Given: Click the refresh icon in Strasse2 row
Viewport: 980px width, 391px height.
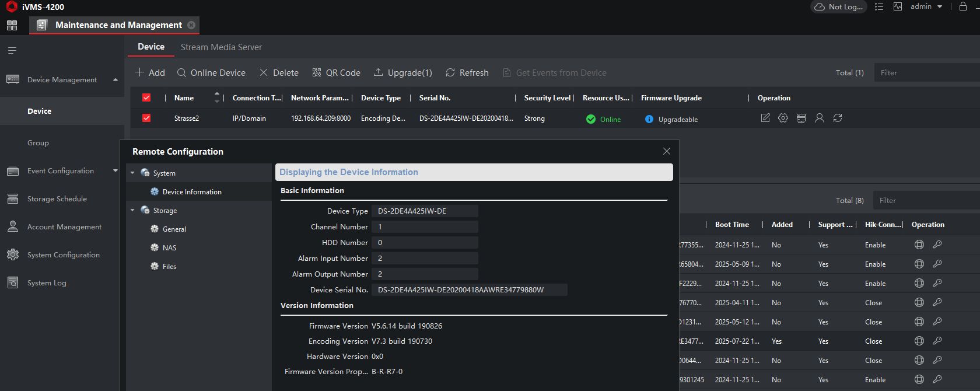Looking at the screenshot, I should 838,118.
